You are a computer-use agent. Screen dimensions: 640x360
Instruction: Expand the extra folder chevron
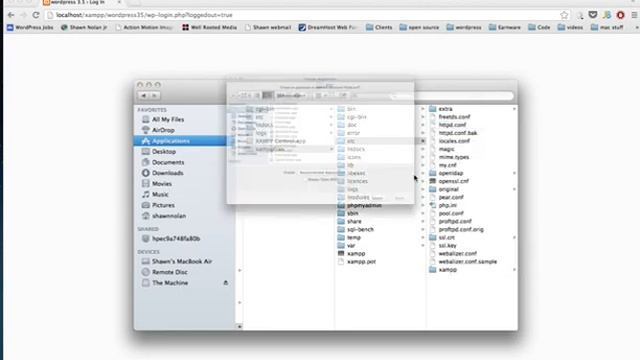514,109
